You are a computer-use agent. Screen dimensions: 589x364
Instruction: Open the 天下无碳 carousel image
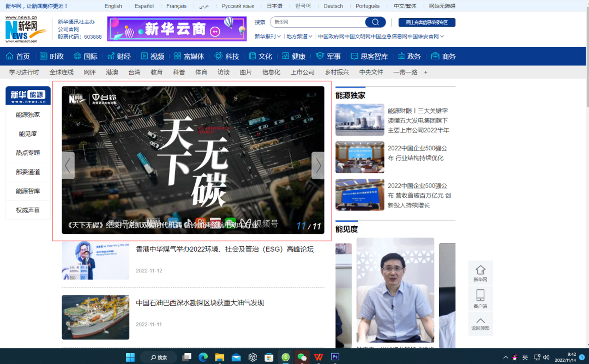(193, 160)
